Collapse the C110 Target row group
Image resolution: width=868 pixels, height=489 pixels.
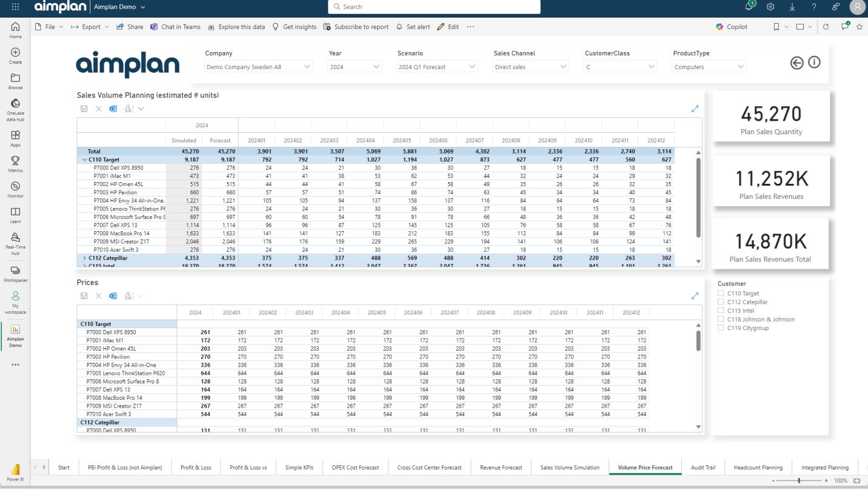pos(84,160)
